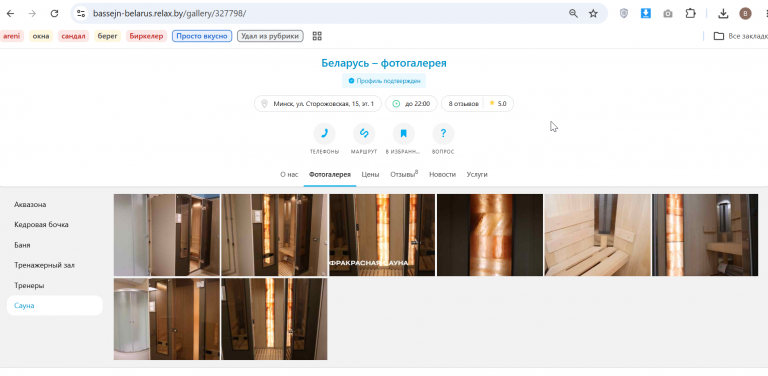Show browser downloads
Screen dimensions: 768x376
(x=723, y=14)
